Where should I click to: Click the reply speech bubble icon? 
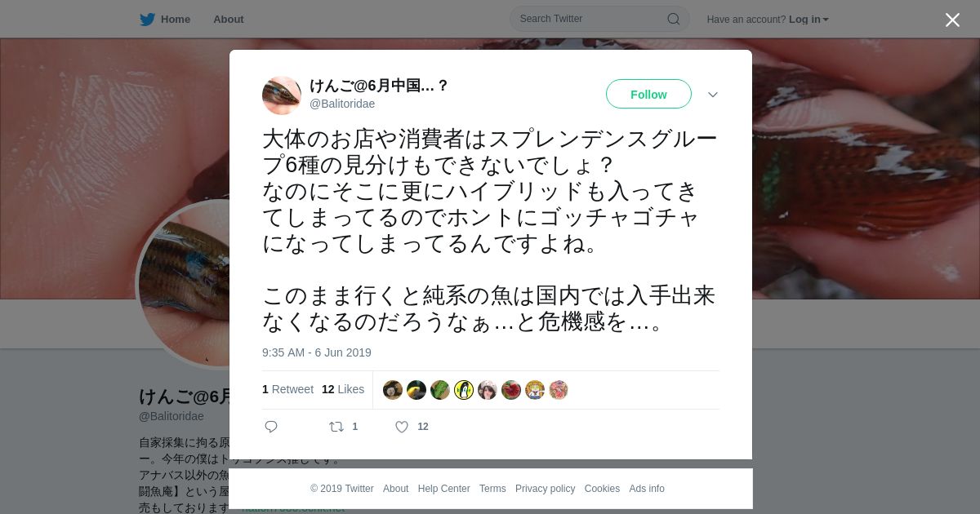(271, 427)
